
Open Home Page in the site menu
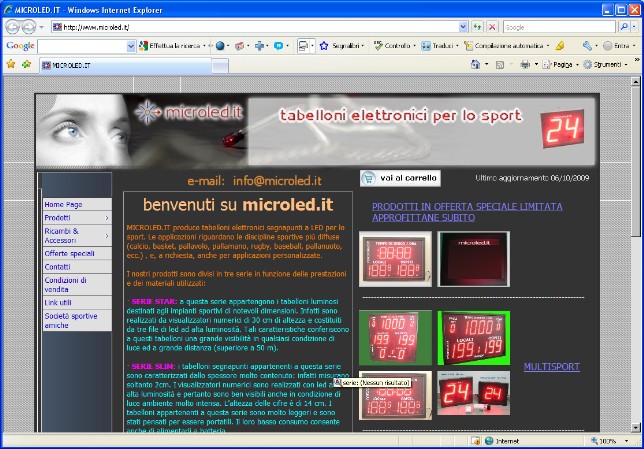point(77,205)
